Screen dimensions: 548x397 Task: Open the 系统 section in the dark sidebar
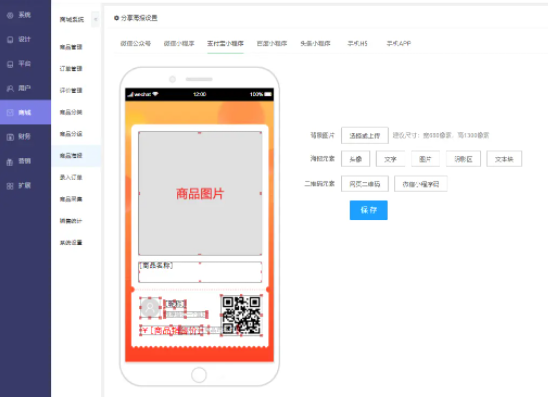(x=25, y=15)
